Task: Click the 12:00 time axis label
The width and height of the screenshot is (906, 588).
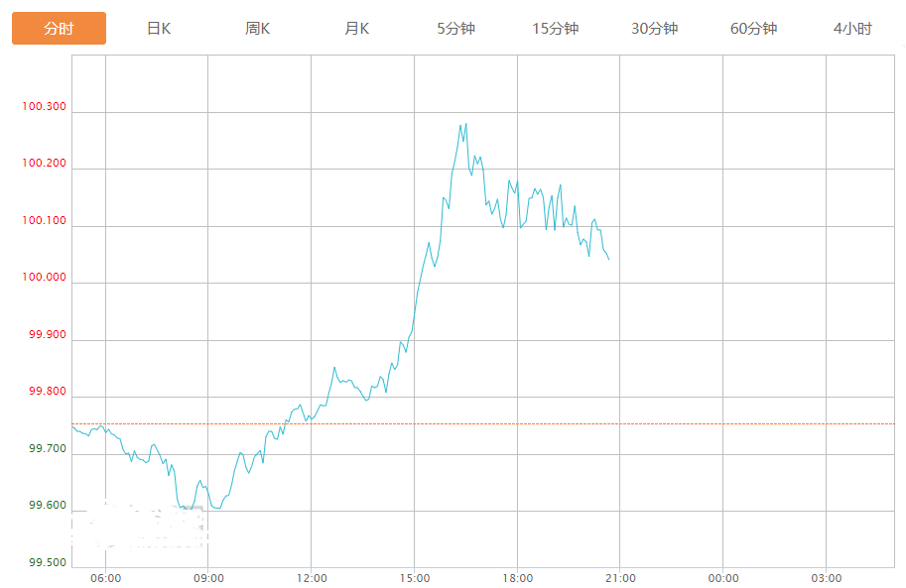Action: 312,578
